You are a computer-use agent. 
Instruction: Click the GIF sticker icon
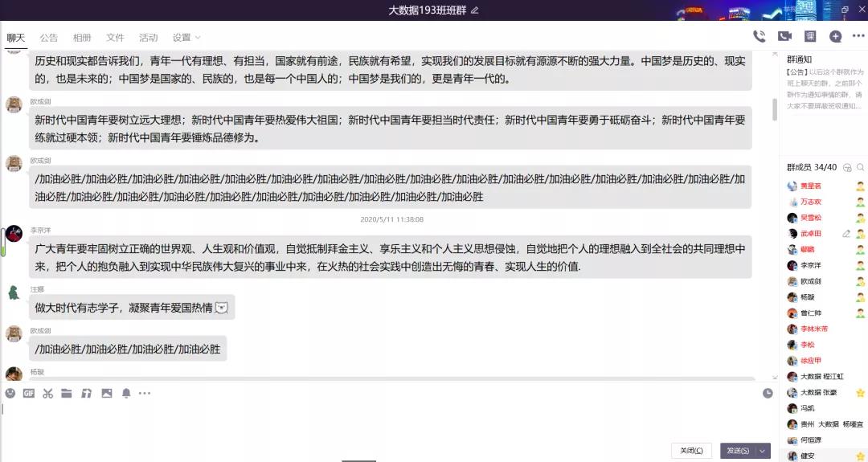click(29, 394)
